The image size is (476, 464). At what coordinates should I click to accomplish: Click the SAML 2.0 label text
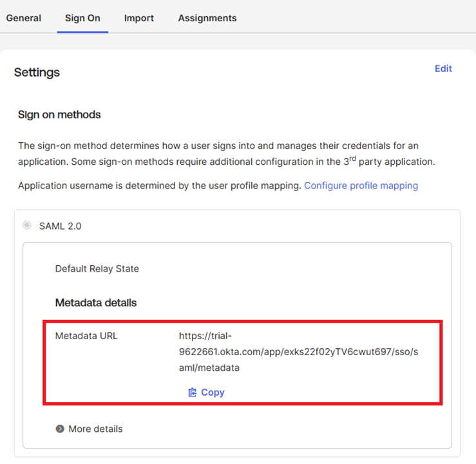coord(61,226)
